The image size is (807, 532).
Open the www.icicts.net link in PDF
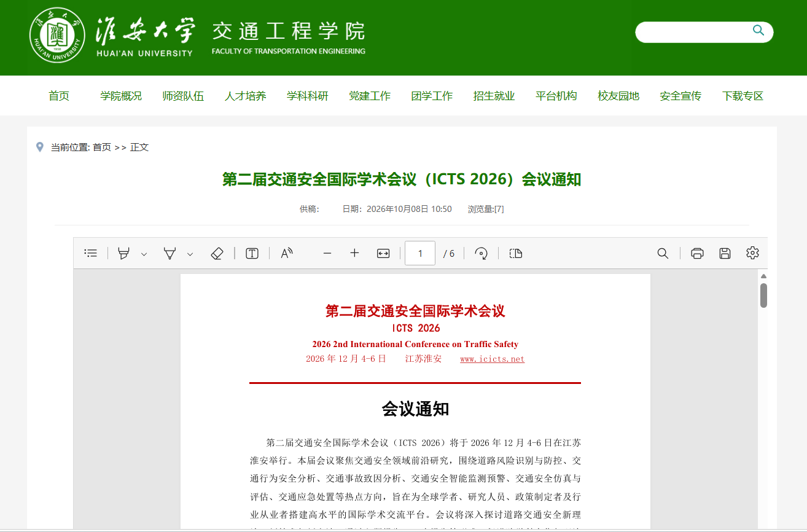coord(493,359)
